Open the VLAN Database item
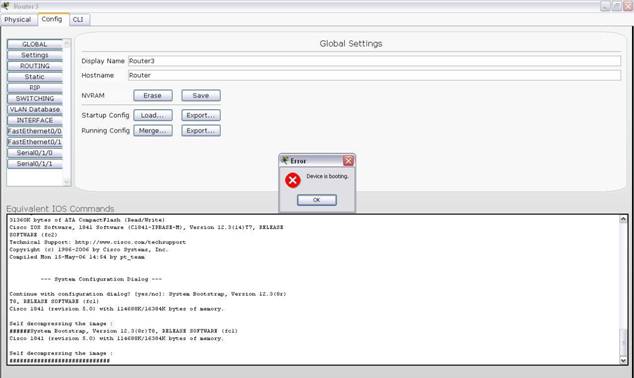This screenshot has width=634, height=378. [35, 110]
